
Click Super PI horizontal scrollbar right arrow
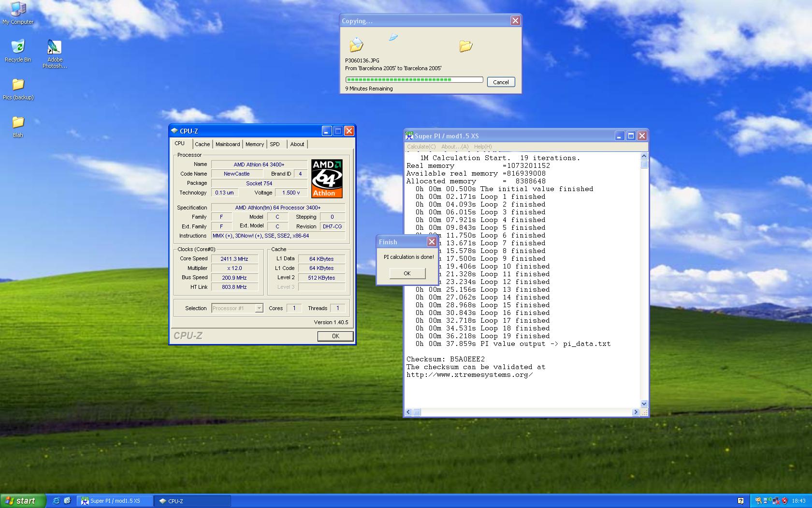[x=636, y=412]
